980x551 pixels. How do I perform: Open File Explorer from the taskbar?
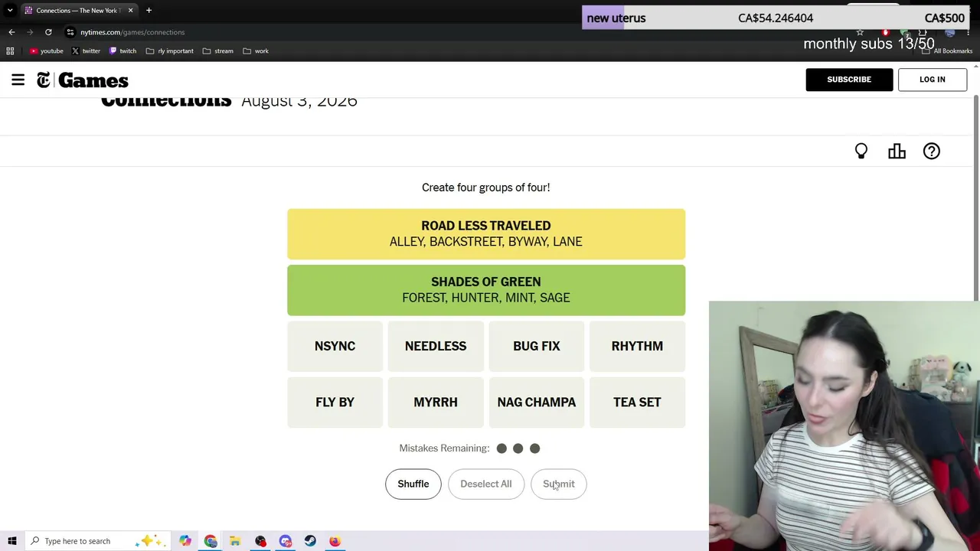click(235, 541)
